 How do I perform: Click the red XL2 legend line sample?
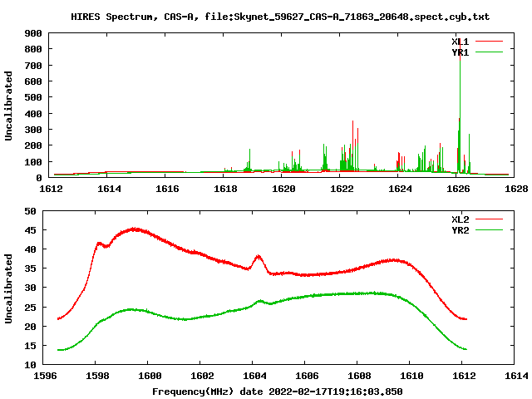(x=489, y=219)
